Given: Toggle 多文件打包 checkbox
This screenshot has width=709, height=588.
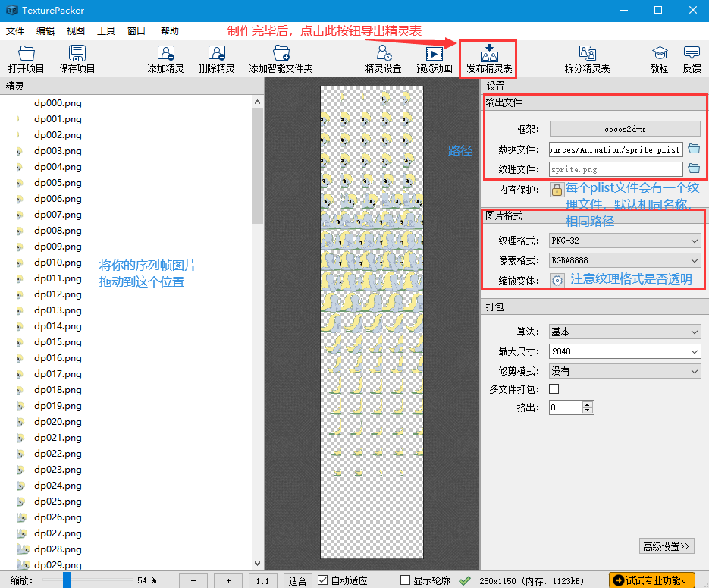Looking at the screenshot, I should pyautogui.click(x=554, y=389).
